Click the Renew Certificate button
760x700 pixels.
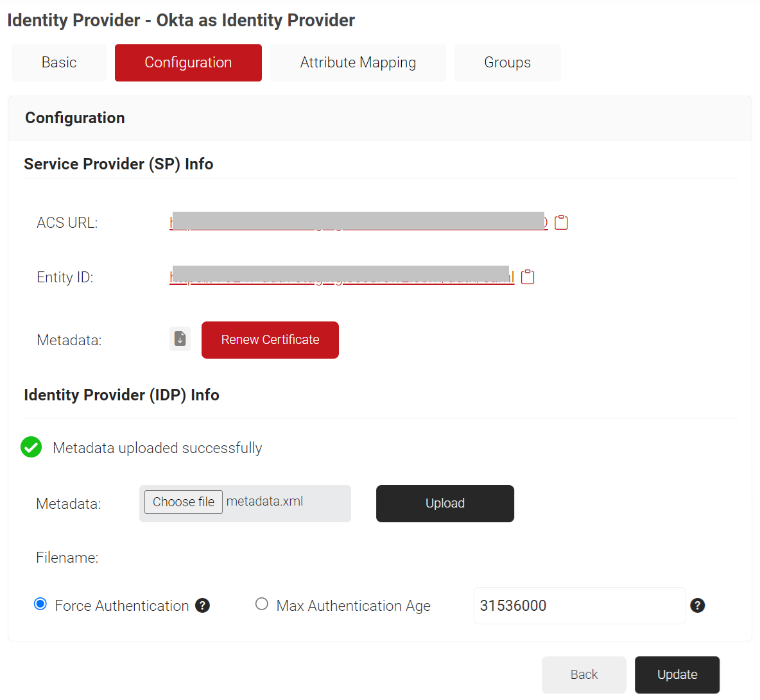pyautogui.click(x=270, y=339)
